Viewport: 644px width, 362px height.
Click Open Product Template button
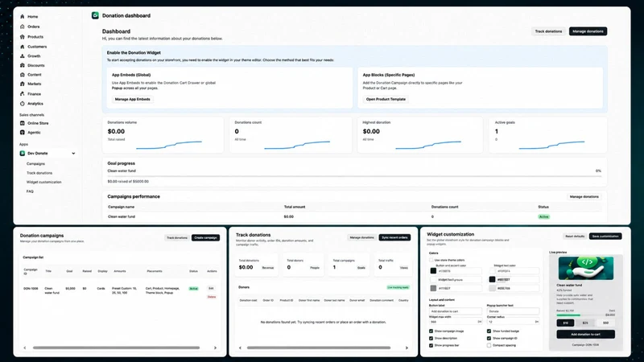click(386, 99)
